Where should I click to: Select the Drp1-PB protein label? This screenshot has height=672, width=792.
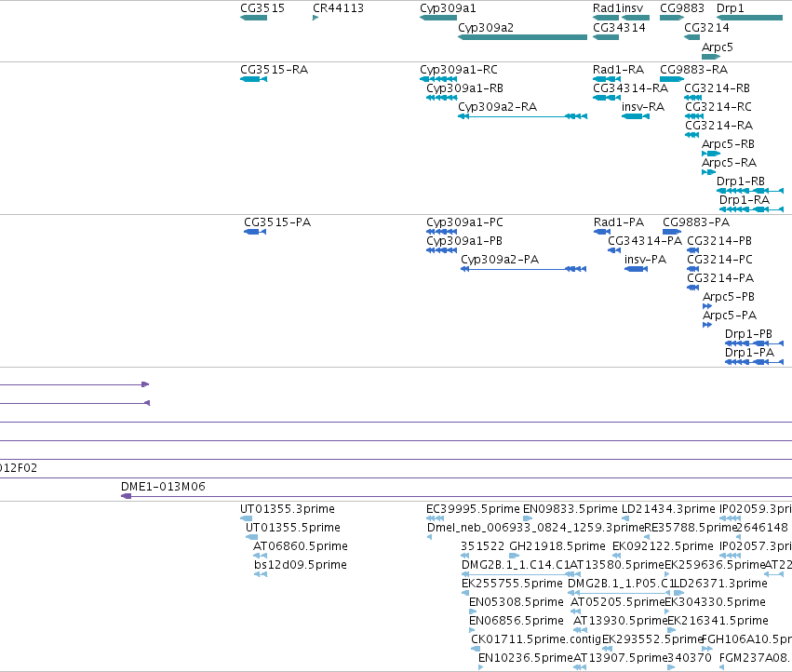[x=748, y=334]
